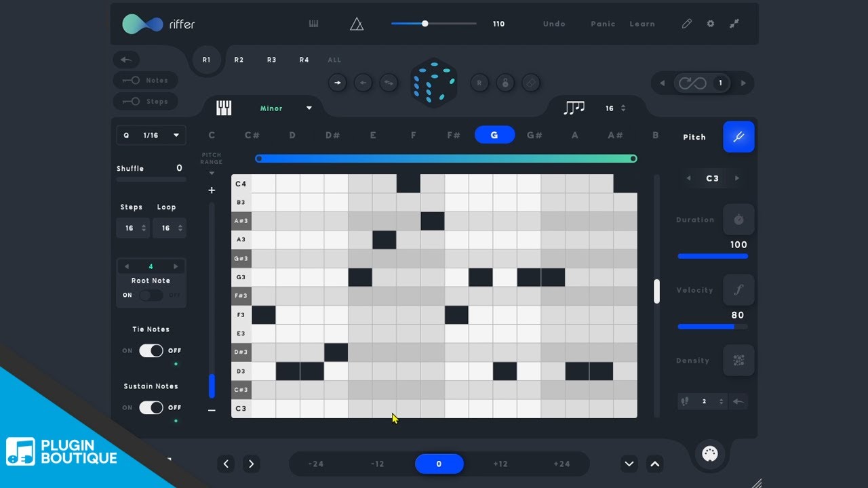The width and height of the screenshot is (868, 488).
Task: Click the grid vertical scrollbar handle
Action: [x=656, y=291]
